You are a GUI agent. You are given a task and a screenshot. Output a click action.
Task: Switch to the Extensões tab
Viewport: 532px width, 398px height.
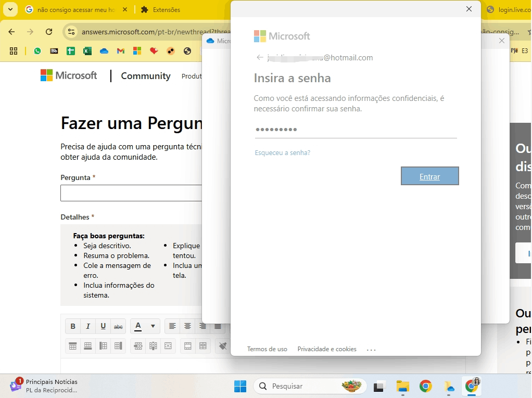coord(161,10)
